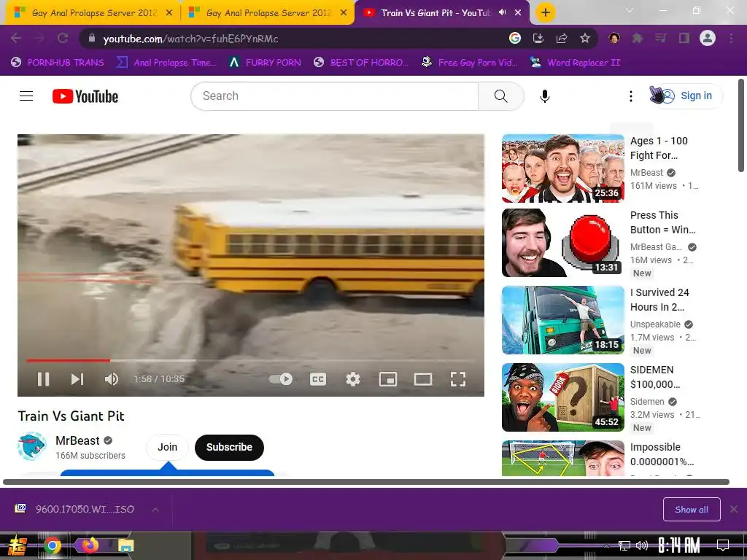
Task: Open MrBeast channel name link
Action: pyautogui.click(x=77, y=440)
